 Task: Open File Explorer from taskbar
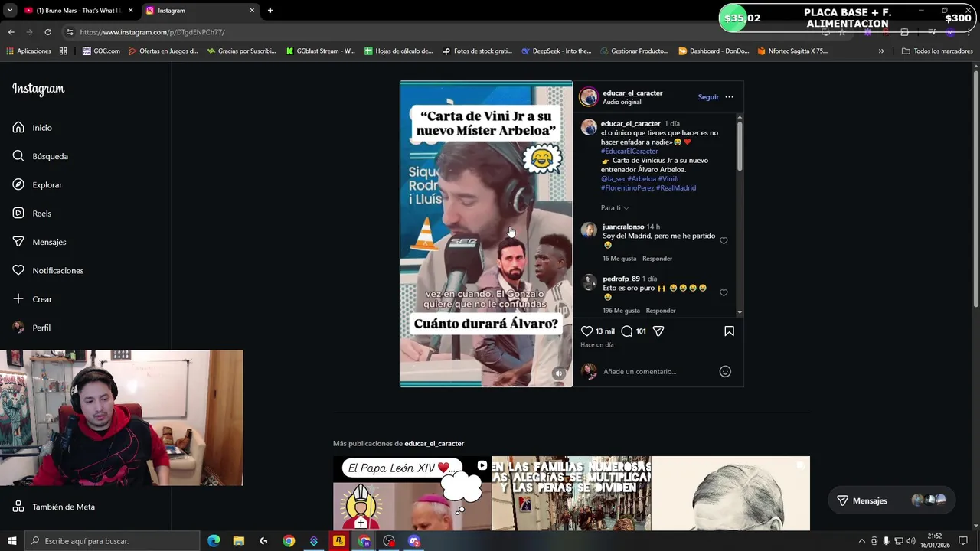coord(239,541)
